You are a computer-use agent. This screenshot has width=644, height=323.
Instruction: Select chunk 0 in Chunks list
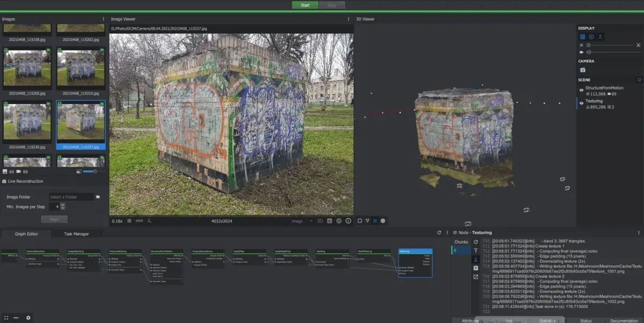[x=460, y=250]
